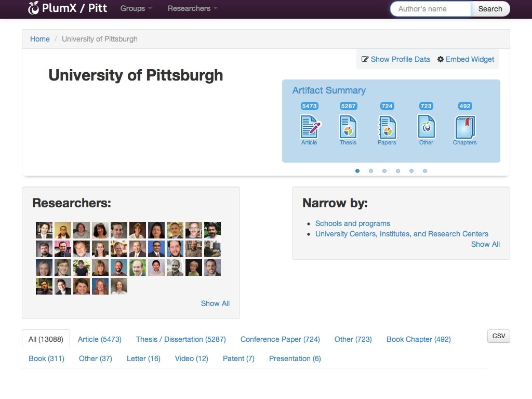Select the Book (311) tab
Viewport: 532px width, 399px height.
pyautogui.click(x=46, y=358)
